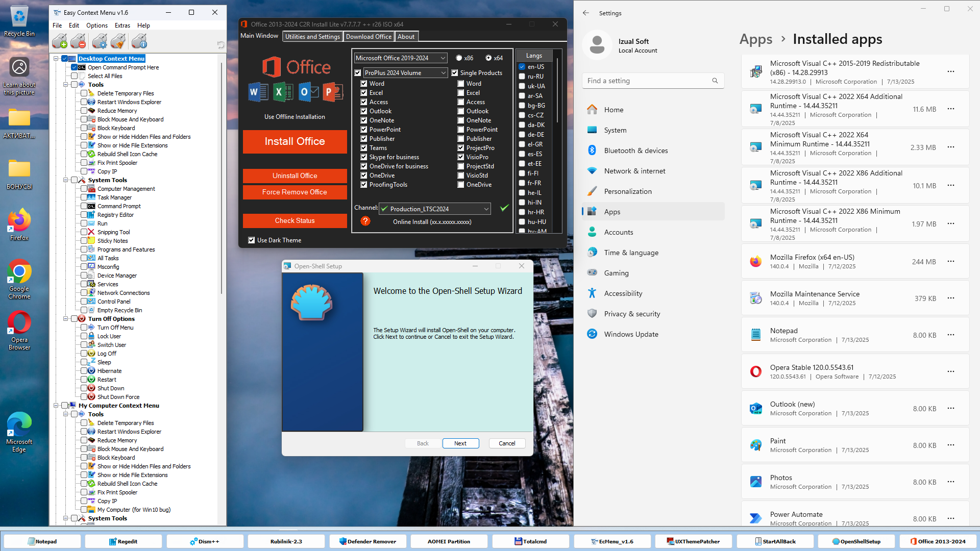Open three-dots menu for Notepad app
Screen dimensions: 980x551
951,335
